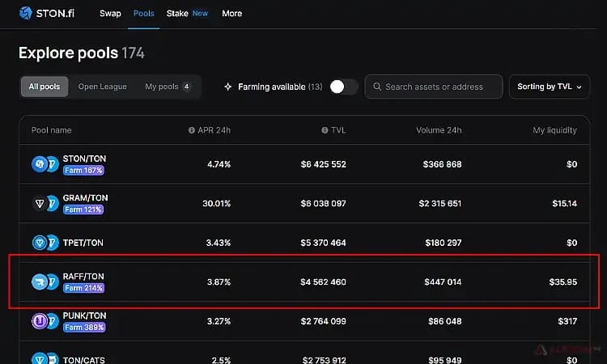Click the Farm 214% badge
Viewport: 607px width, 364px height.
[x=83, y=288]
